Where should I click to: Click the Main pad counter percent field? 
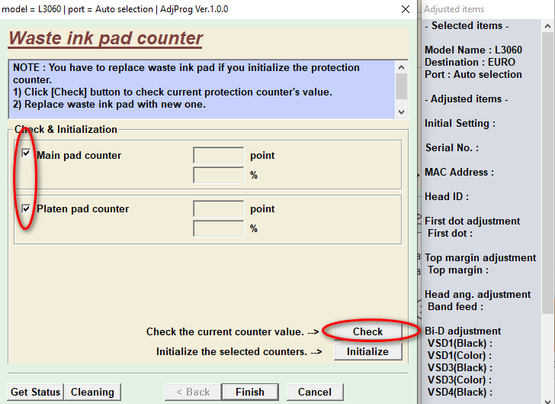click(219, 175)
